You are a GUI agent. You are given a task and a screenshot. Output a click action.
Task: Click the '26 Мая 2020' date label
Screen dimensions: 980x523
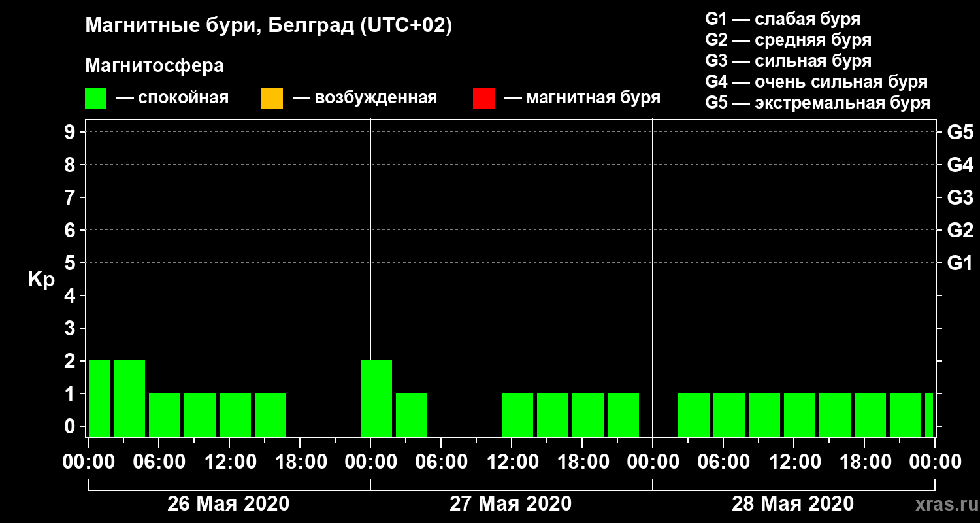pyautogui.click(x=228, y=503)
